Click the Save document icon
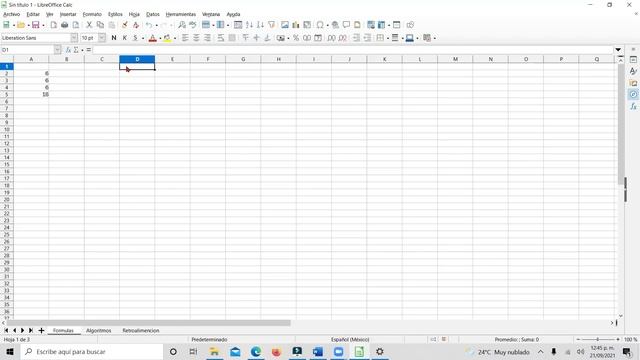The width and height of the screenshot is (640, 360). click(x=36, y=25)
